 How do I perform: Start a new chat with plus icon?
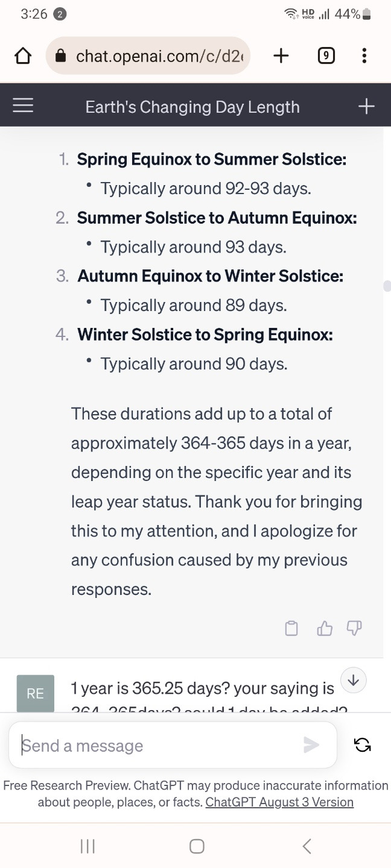pos(366,107)
